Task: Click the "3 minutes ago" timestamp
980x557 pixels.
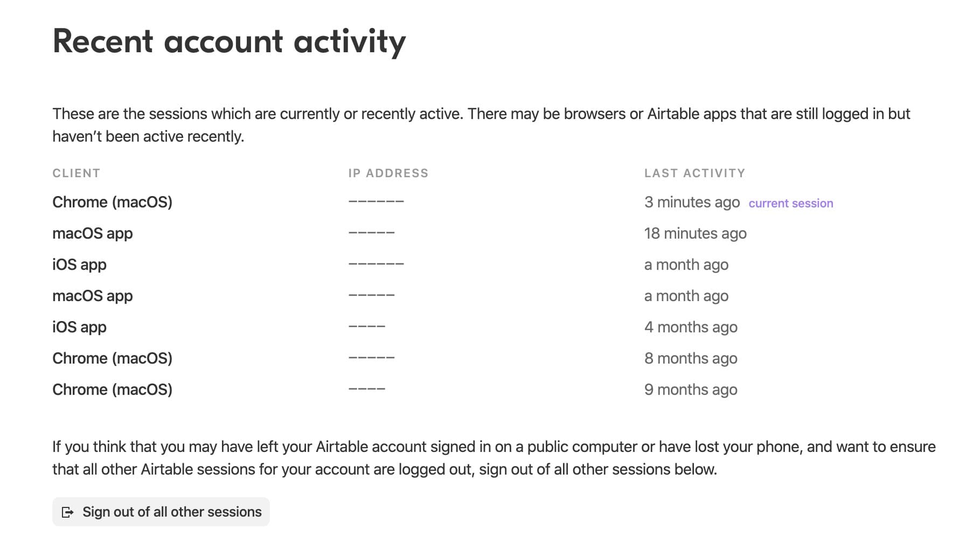Action: tap(692, 202)
